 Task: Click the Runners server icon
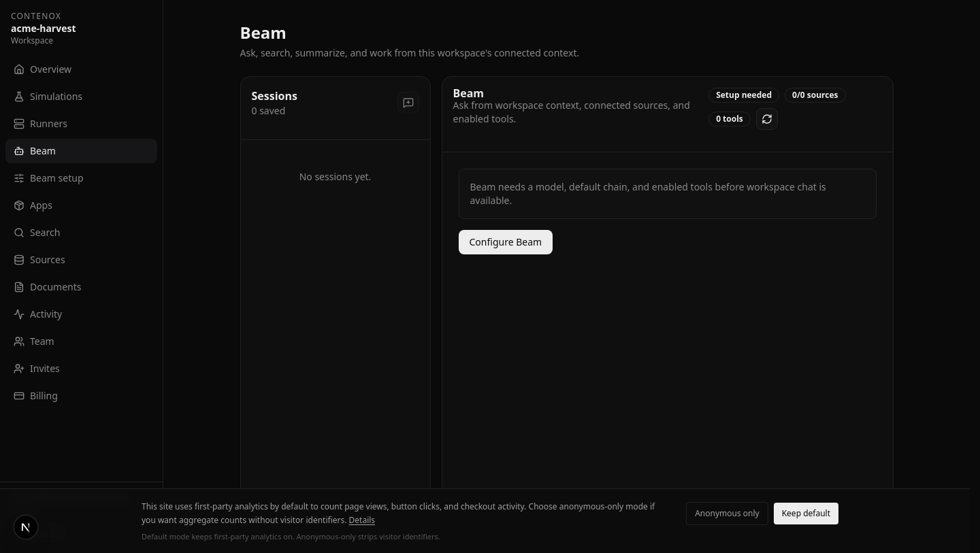(19, 124)
